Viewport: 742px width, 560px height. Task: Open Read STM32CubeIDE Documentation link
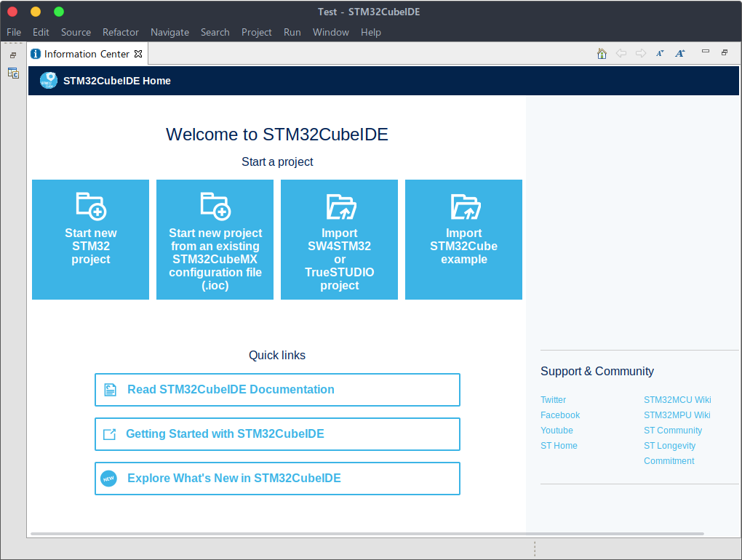click(x=277, y=390)
